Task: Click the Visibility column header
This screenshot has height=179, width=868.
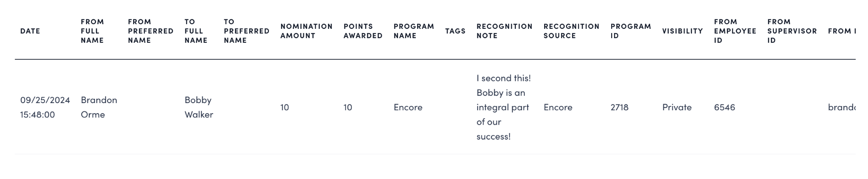Action: point(682,31)
